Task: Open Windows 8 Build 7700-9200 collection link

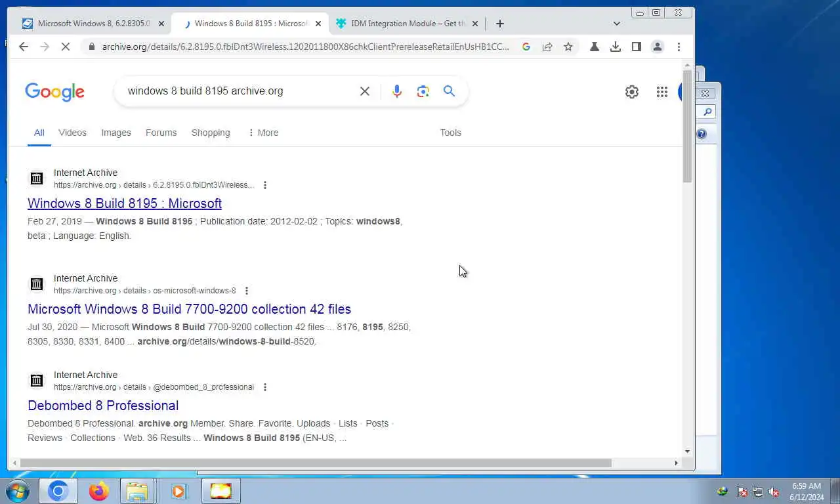Action: 189,309
